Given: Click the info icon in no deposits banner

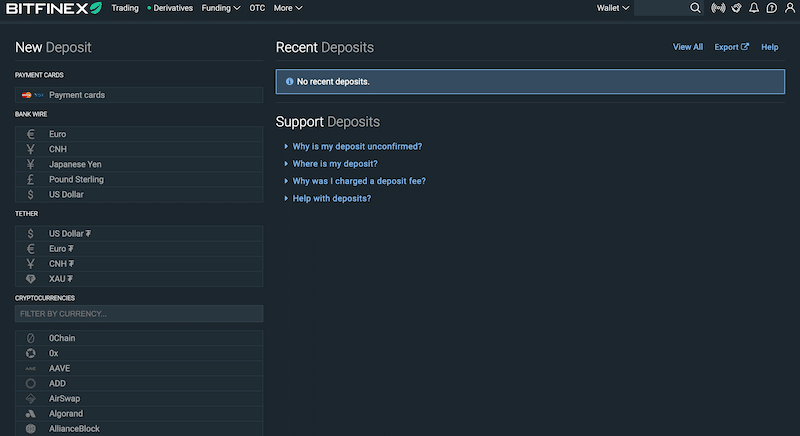Looking at the screenshot, I should pos(289,82).
